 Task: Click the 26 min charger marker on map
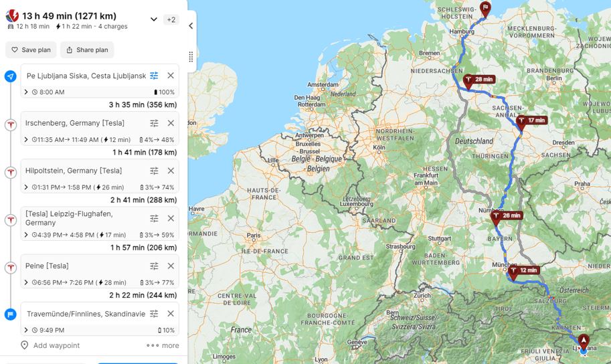click(x=506, y=217)
